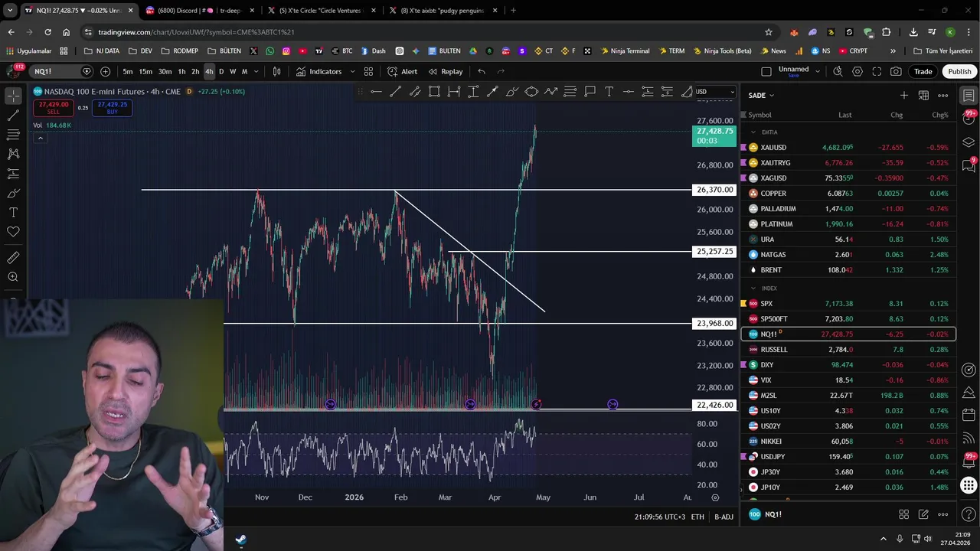
Task: Open watchlist advanced view table icon
Action: (x=923, y=96)
